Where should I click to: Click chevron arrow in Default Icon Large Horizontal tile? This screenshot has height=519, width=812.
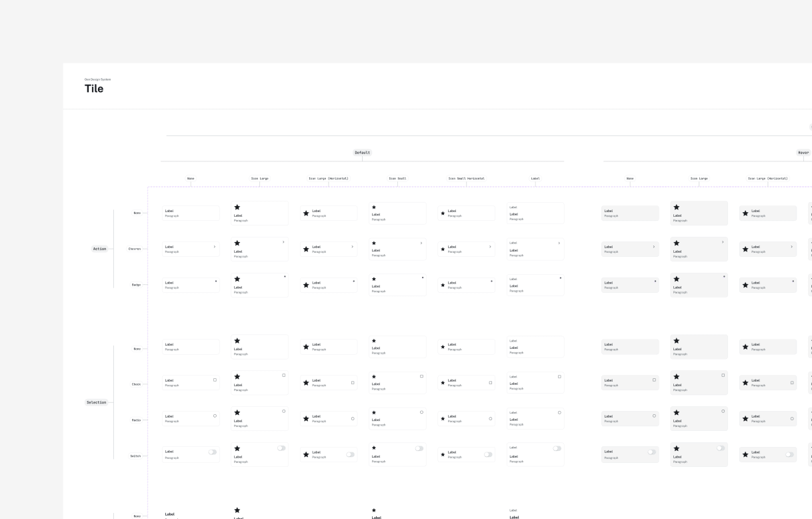(x=353, y=247)
